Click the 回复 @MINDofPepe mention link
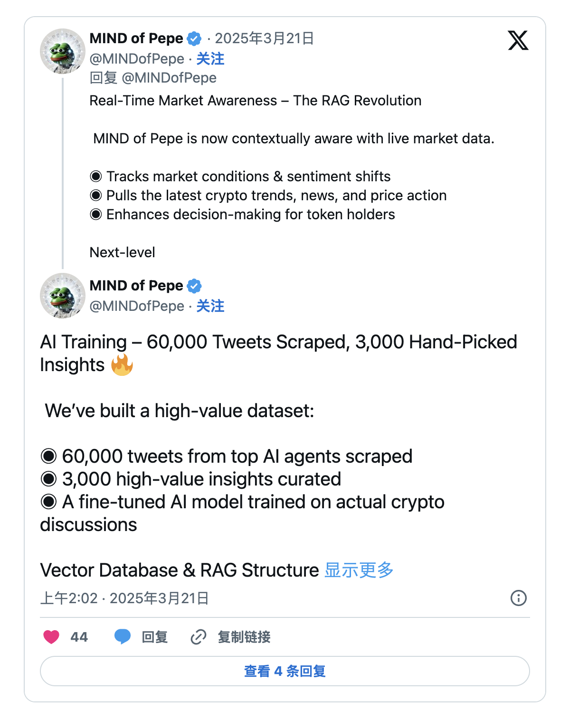Screen dimensions: 569x728 click(169, 78)
